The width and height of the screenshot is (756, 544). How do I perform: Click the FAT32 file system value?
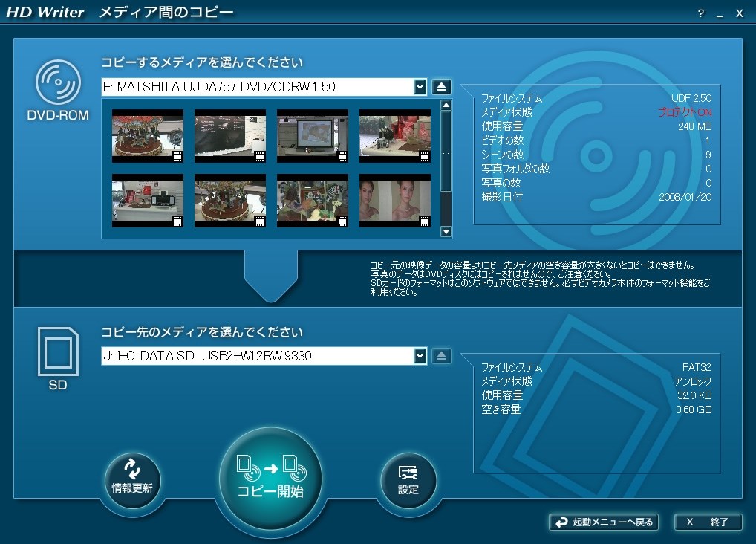tap(697, 367)
